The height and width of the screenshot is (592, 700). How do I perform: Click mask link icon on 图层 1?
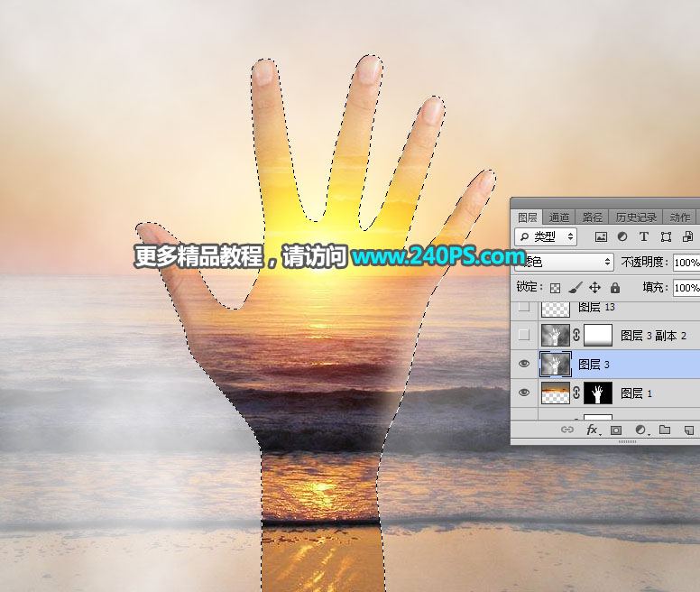click(576, 393)
